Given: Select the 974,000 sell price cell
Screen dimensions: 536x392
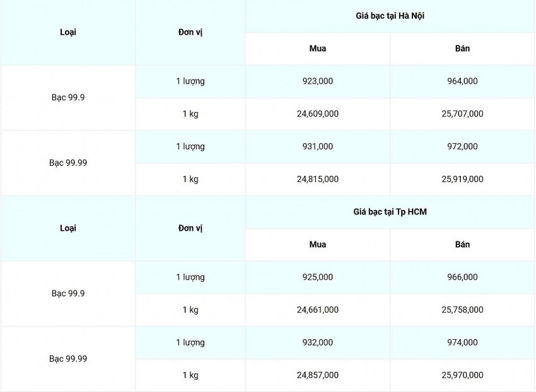Looking at the screenshot, I should pos(462,343).
